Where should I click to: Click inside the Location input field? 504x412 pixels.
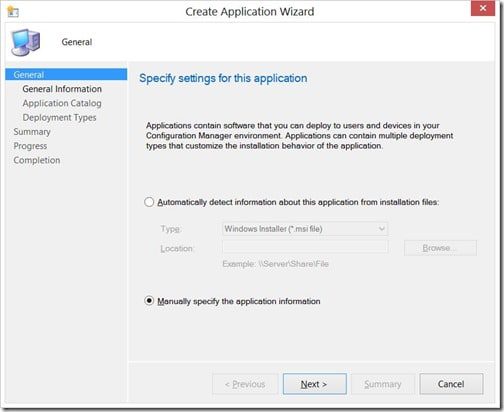[305, 247]
